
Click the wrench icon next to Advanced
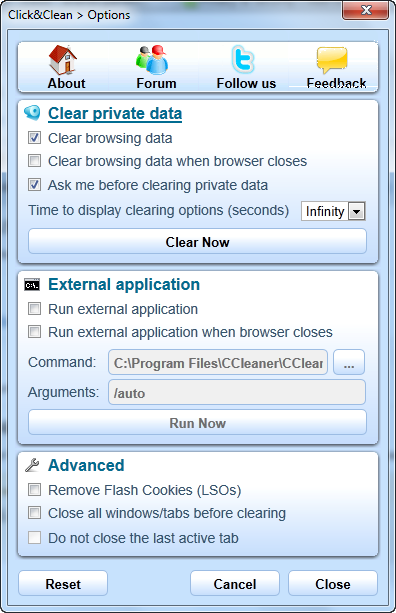click(32, 465)
